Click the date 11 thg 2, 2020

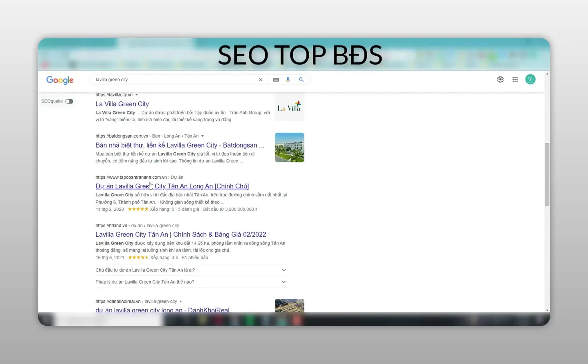tap(110, 209)
